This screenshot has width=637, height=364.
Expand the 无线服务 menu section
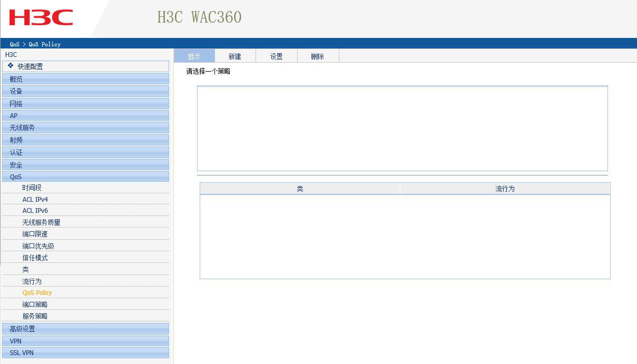(x=85, y=127)
